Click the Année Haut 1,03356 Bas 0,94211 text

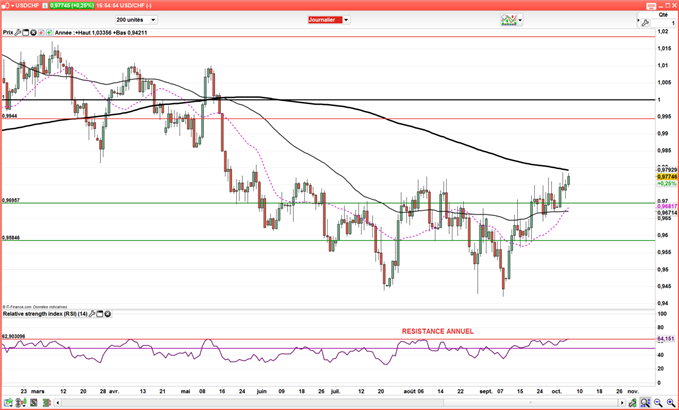101,32
